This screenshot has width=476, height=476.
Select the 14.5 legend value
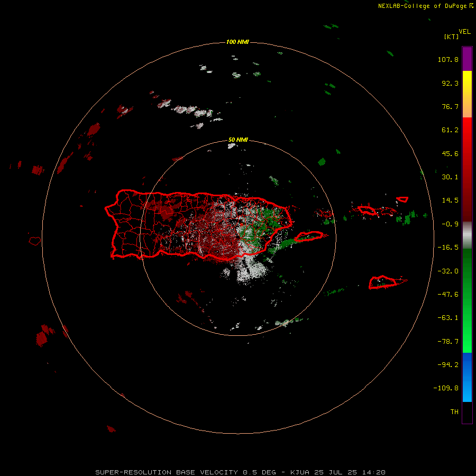(x=450, y=200)
